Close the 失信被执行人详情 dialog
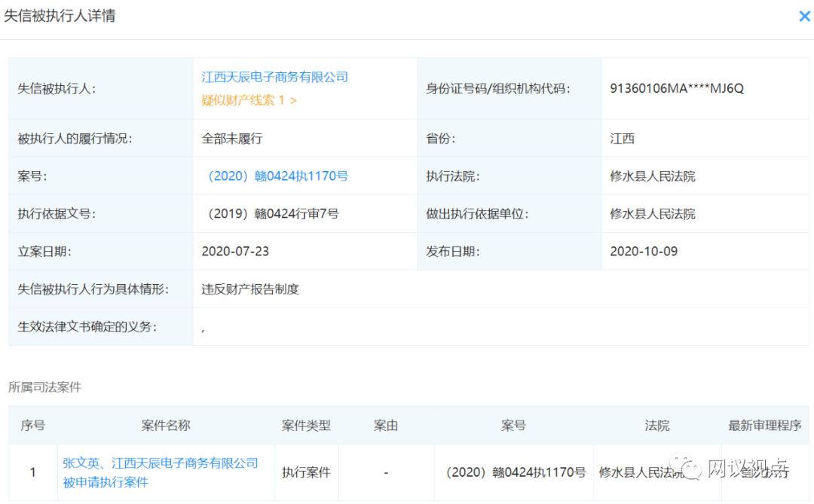Screen dimensions: 814x504 [x=804, y=16]
